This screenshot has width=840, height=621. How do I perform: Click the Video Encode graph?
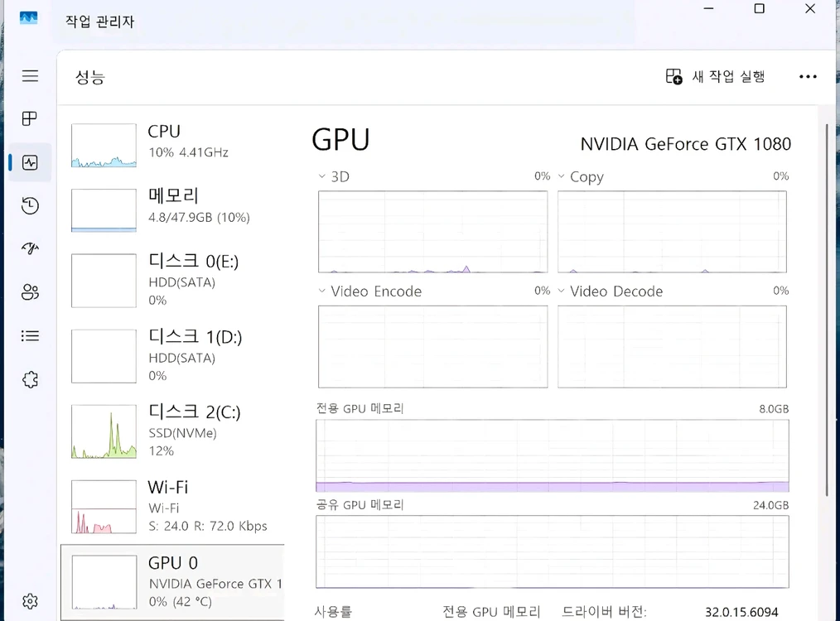(x=433, y=347)
